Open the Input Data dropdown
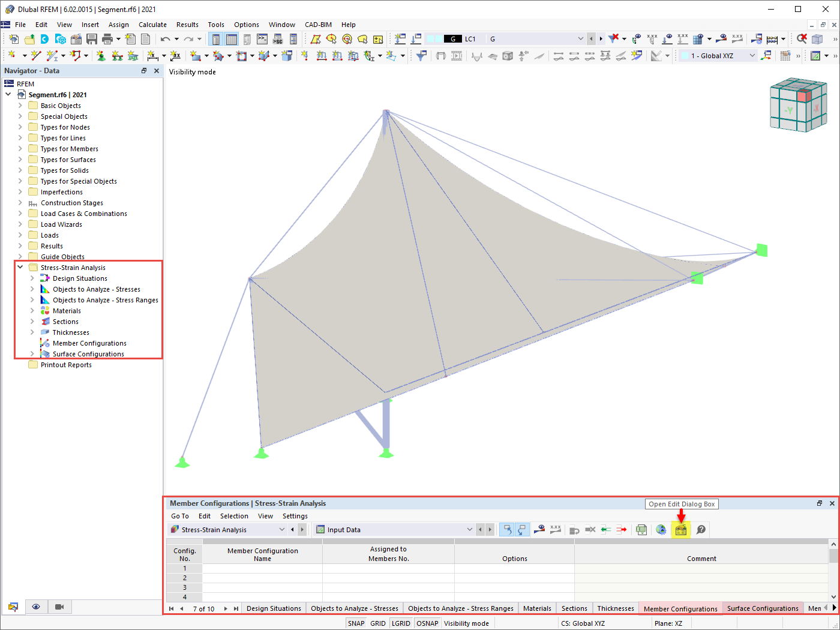This screenshot has width=840, height=630. coord(469,530)
